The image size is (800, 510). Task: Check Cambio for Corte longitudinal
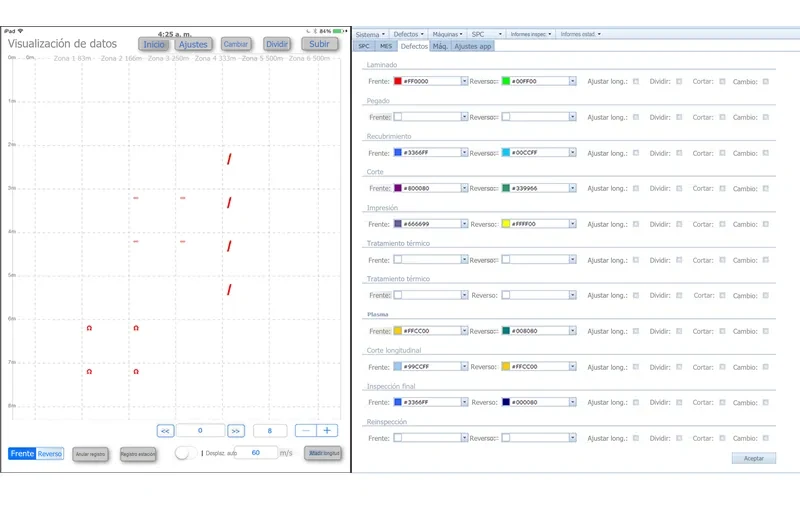[766, 367]
